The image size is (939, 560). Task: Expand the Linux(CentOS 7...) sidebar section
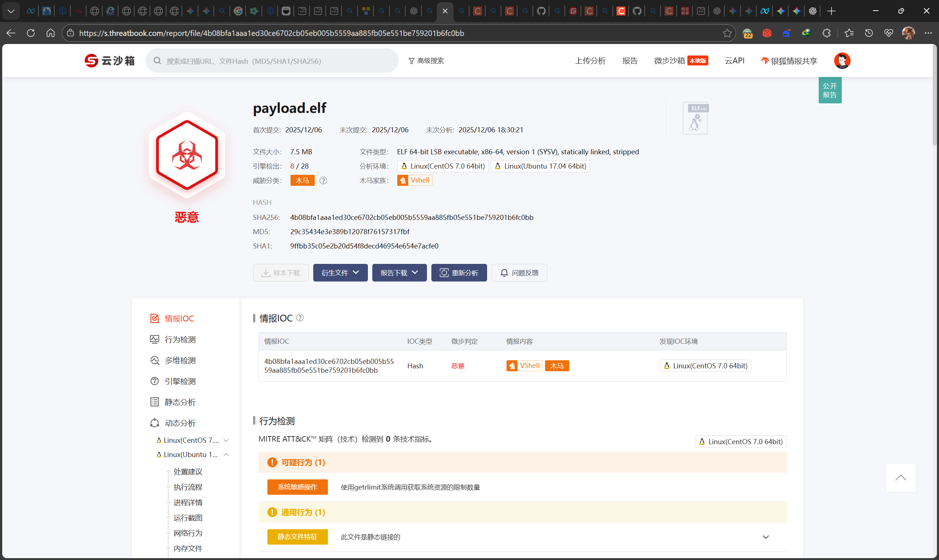(x=226, y=441)
